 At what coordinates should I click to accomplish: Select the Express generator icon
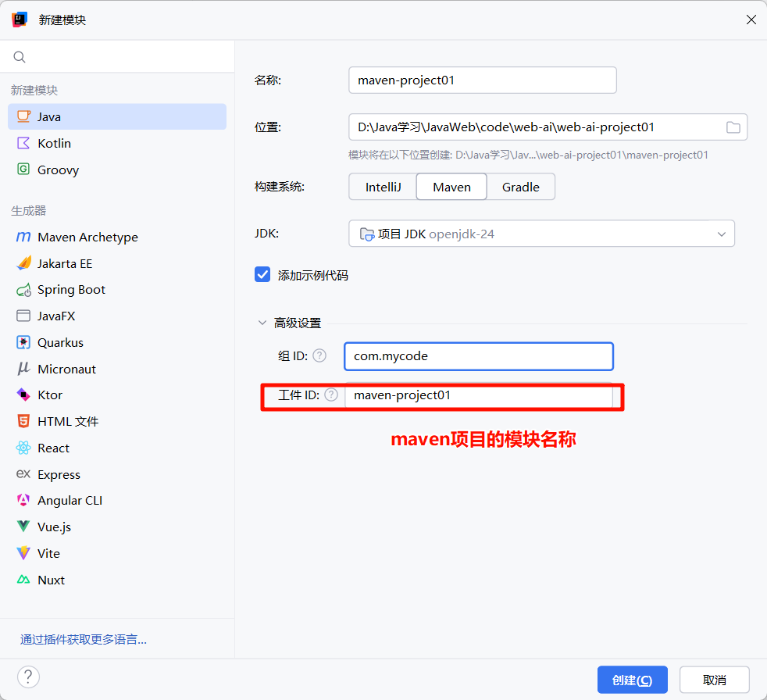click(x=23, y=474)
